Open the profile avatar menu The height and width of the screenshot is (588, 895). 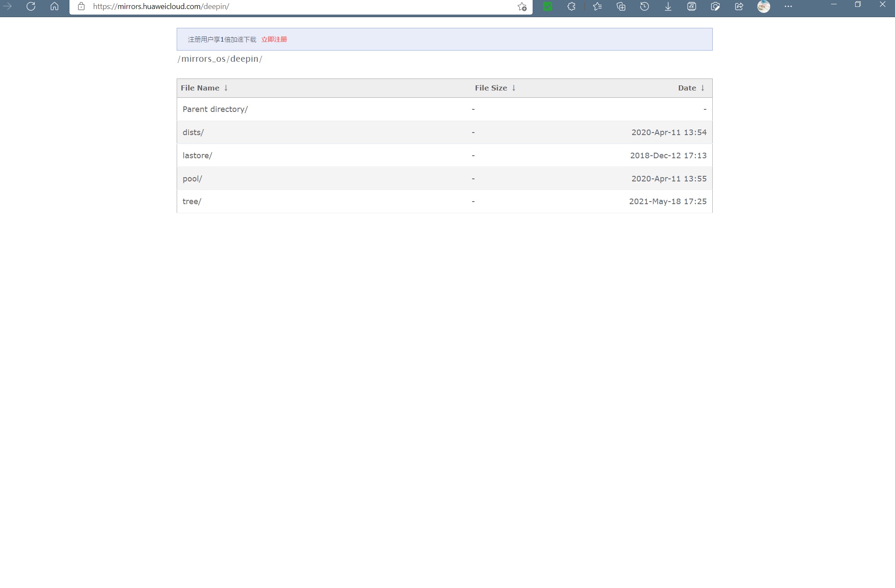click(x=764, y=6)
